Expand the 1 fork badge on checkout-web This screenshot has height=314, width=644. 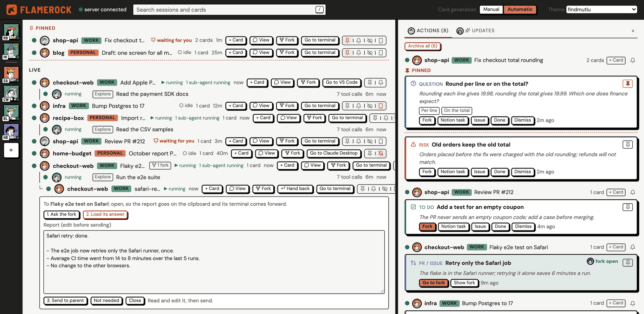coord(160,165)
